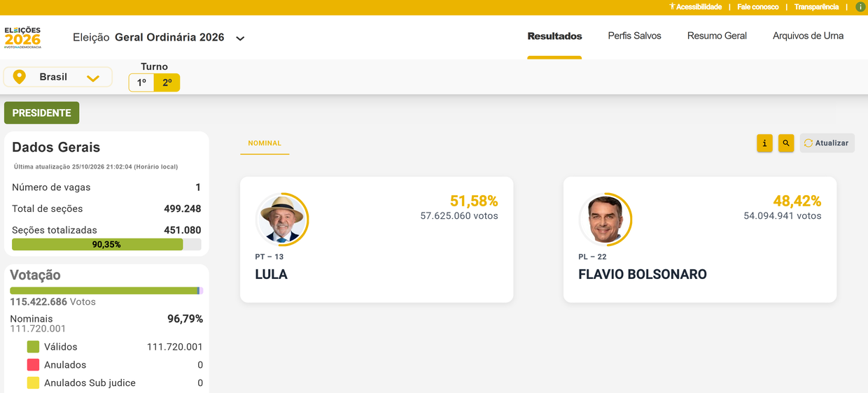Viewport: 868px width, 393px height.
Task: Open the Resultados tab
Action: pyautogui.click(x=554, y=36)
